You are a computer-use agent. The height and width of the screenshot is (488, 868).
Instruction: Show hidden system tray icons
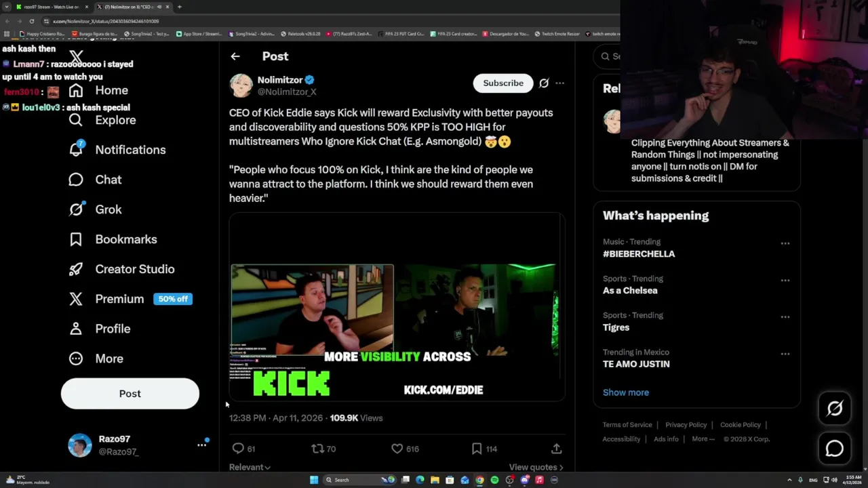click(x=789, y=480)
